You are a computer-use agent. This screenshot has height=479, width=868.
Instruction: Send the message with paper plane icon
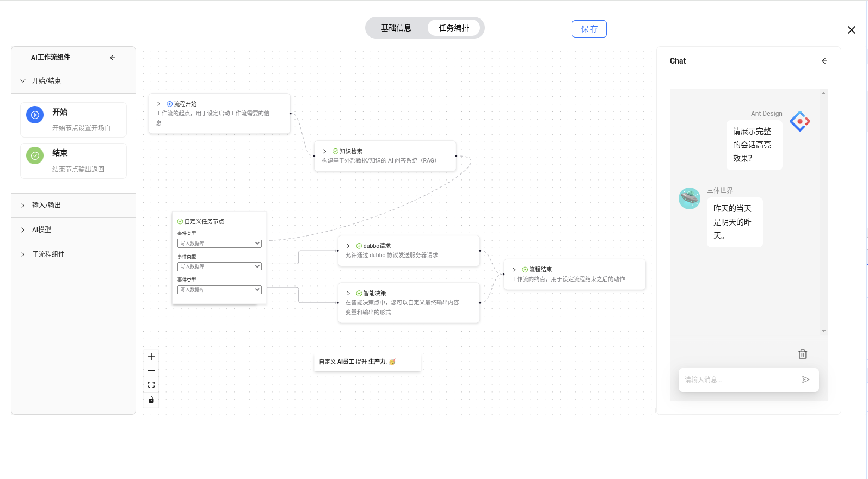pos(806,380)
